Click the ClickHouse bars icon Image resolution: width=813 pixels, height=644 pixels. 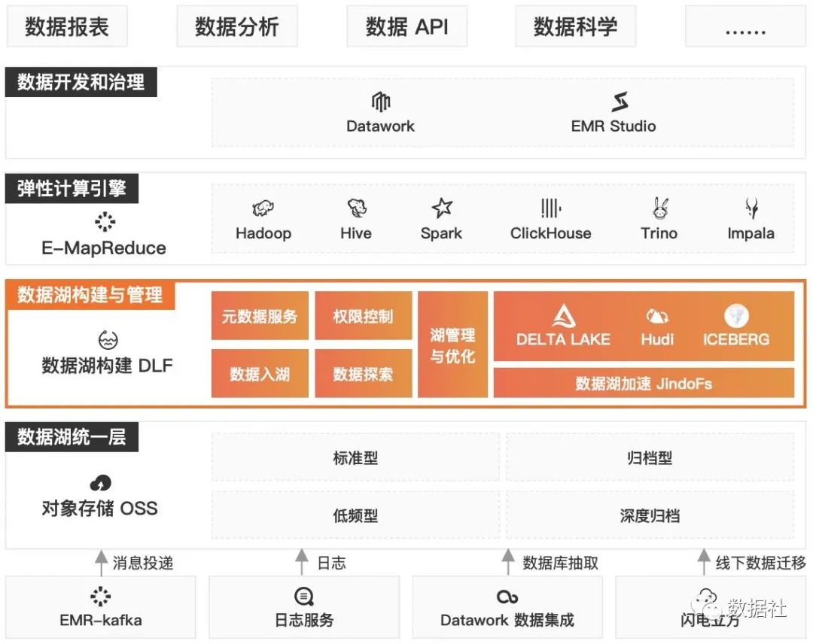(550, 208)
